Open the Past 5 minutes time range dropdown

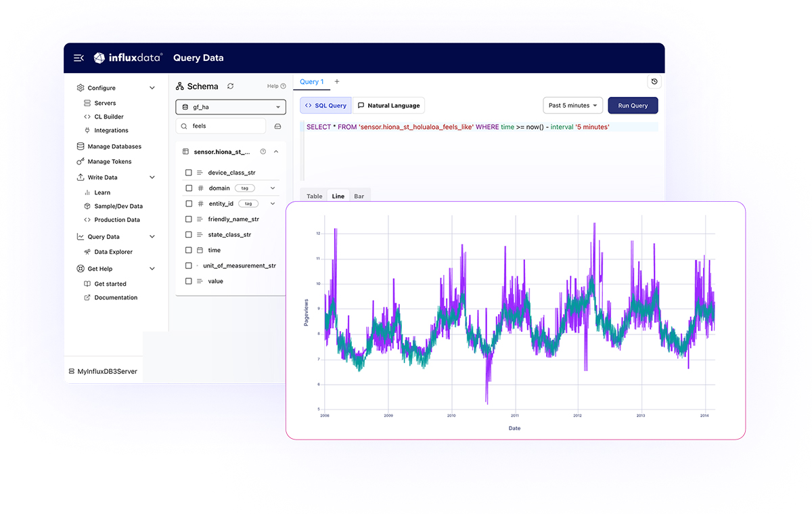[x=572, y=106]
